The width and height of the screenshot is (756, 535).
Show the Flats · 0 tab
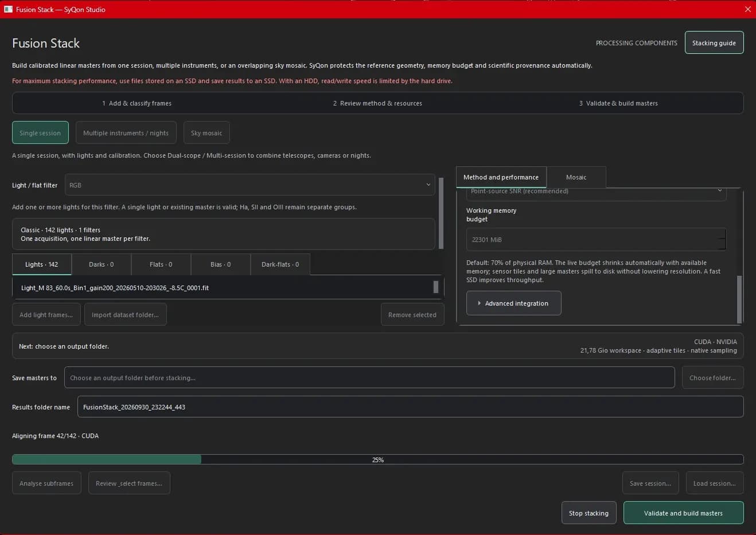point(161,264)
